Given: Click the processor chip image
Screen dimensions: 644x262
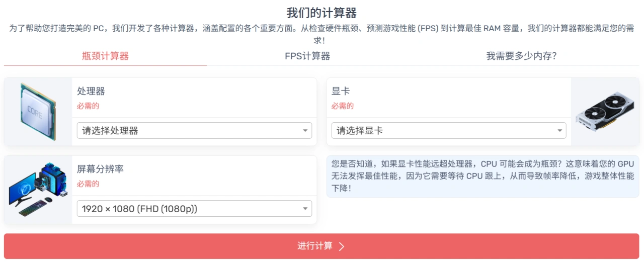Looking at the screenshot, I should (38, 112).
